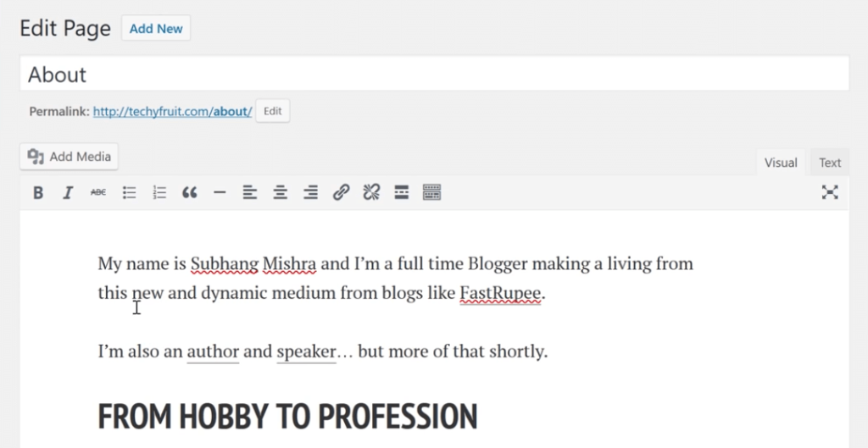Align text right
The height and width of the screenshot is (448, 868).
click(310, 192)
